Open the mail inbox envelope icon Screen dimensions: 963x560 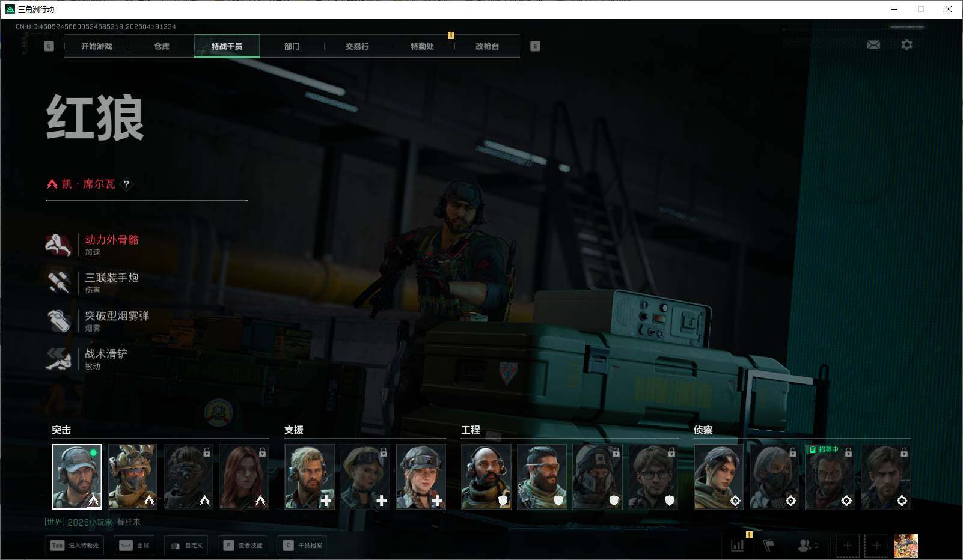[873, 45]
